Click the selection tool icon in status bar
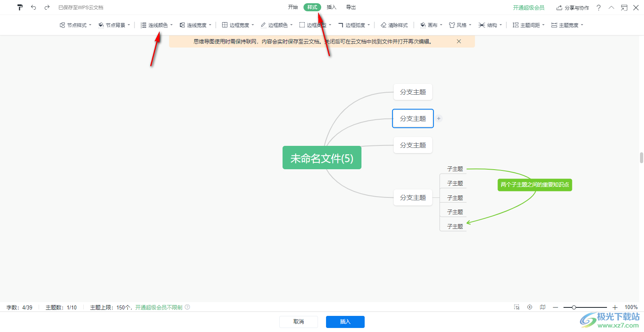 [x=517, y=307]
